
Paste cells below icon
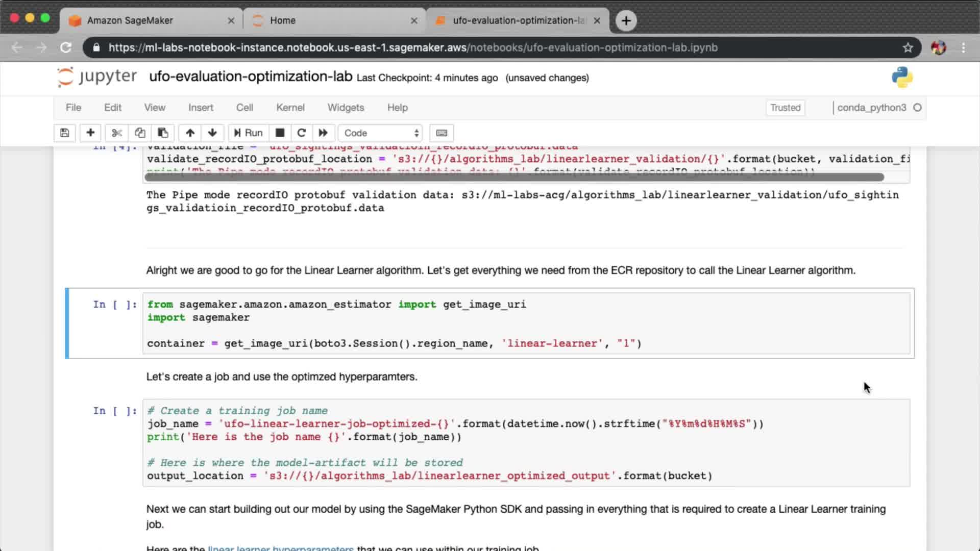click(x=163, y=133)
